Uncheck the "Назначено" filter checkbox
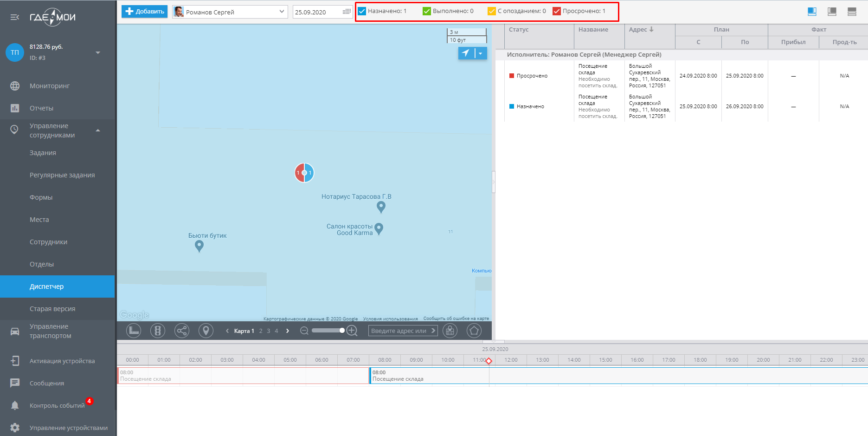868x436 pixels. tap(362, 11)
